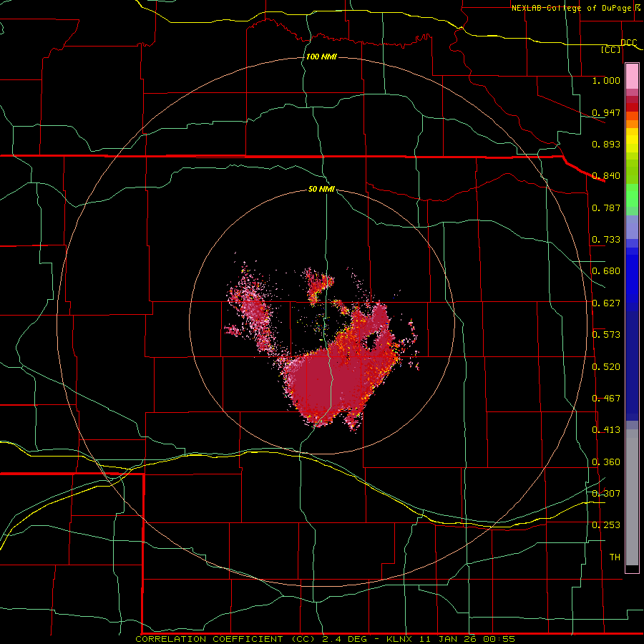Click the 0.627 scale value
Image resolution: width=644 pixels, height=644 pixels.
click(606, 303)
